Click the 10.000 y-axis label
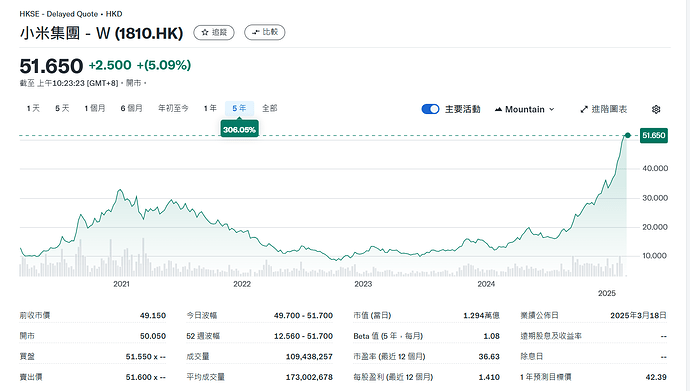Screen dimensions: 690x391 [x=654, y=256]
